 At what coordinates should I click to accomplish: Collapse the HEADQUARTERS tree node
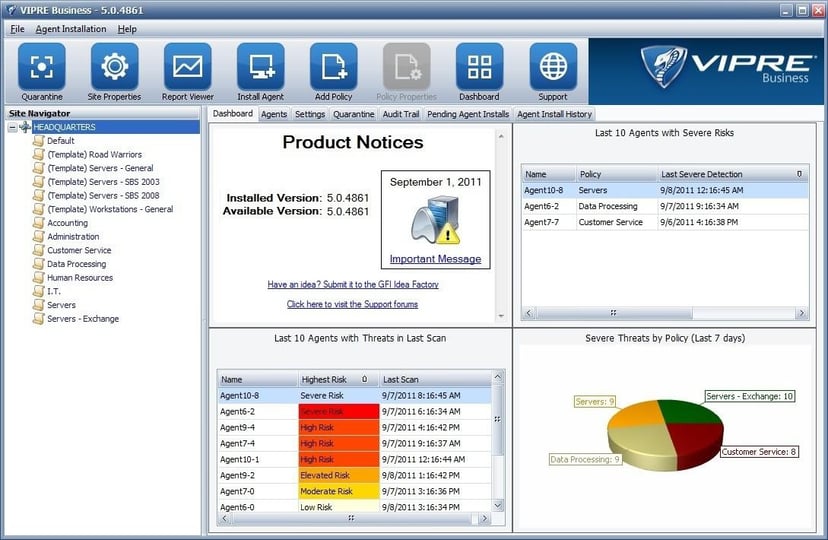[x=12, y=128]
